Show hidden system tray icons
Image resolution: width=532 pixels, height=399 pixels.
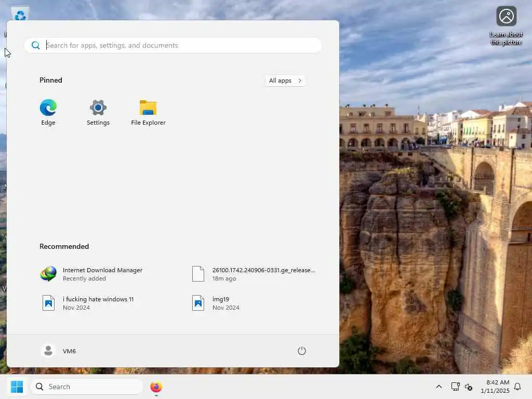pyautogui.click(x=438, y=387)
